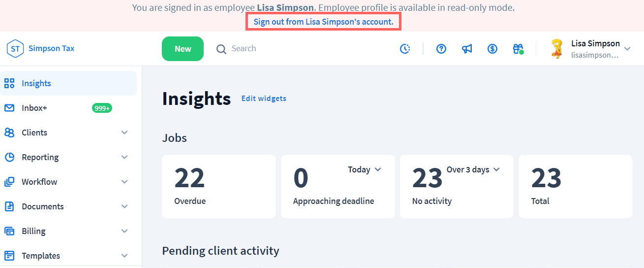Screen dimensions: 644x268
Task: Click the help question mark icon
Action: (441, 49)
